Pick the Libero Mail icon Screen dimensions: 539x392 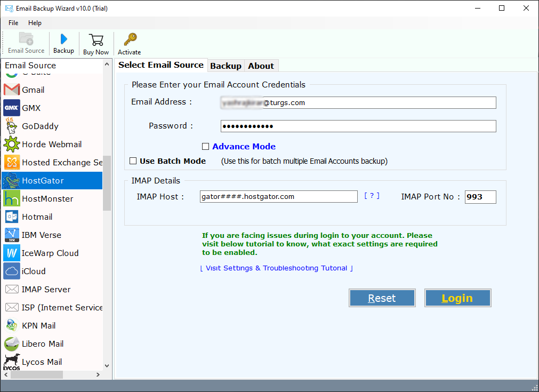12,343
